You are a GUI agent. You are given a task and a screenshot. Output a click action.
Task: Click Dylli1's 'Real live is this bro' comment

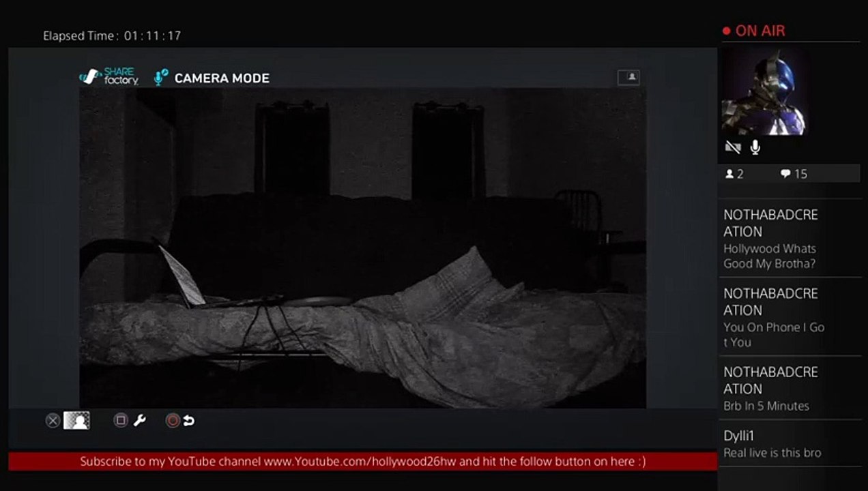click(772, 453)
